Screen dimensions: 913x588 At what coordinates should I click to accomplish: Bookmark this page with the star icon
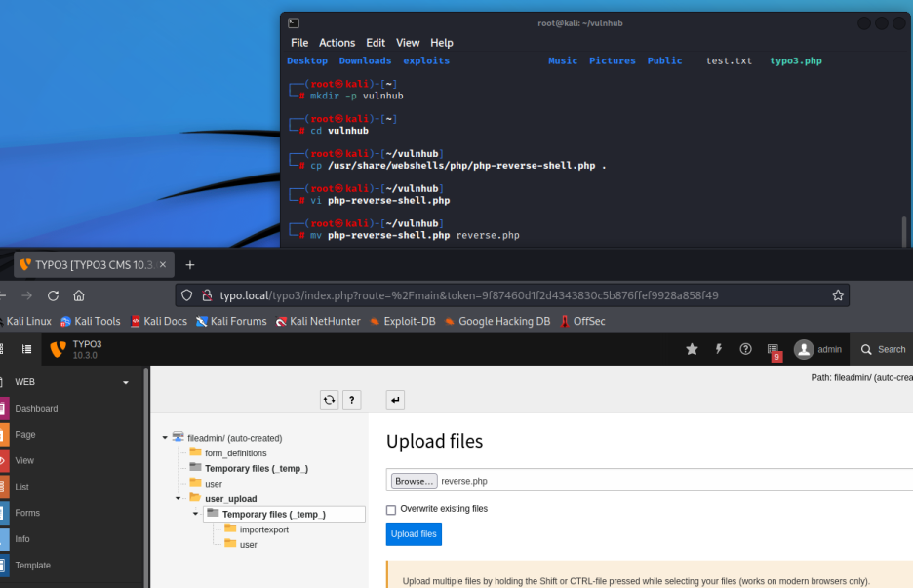838,295
